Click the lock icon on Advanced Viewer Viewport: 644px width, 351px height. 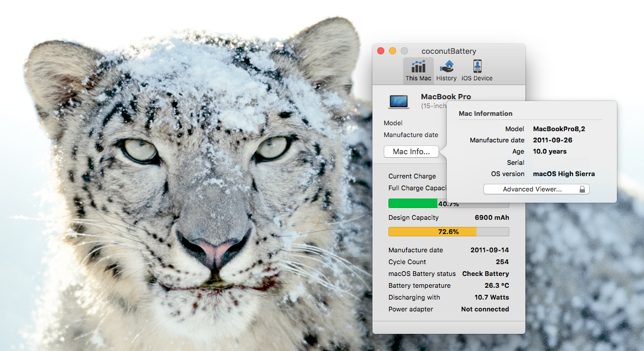[x=582, y=189]
